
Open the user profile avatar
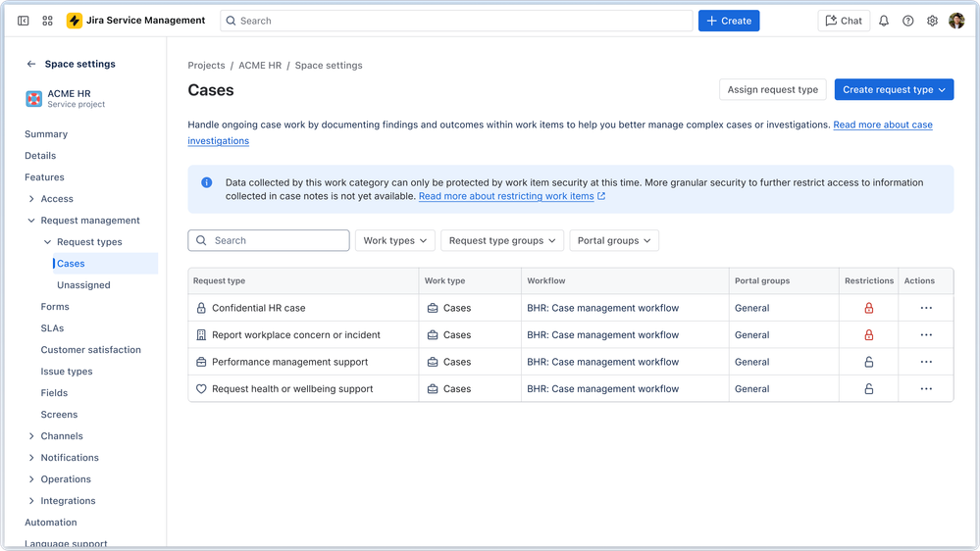tap(956, 21)
